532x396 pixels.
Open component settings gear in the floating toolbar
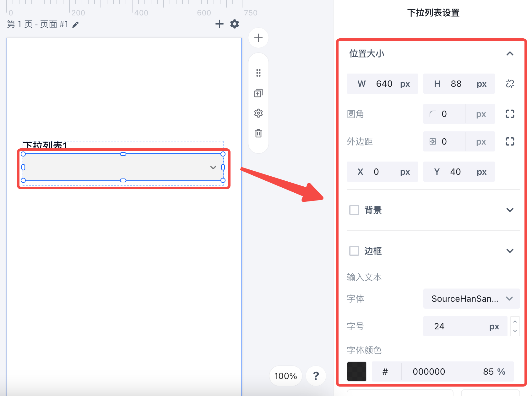point(258,113)
